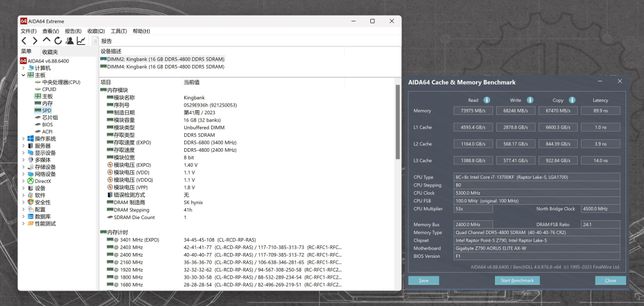Open the 帮助(H) menu

(141, 31)
